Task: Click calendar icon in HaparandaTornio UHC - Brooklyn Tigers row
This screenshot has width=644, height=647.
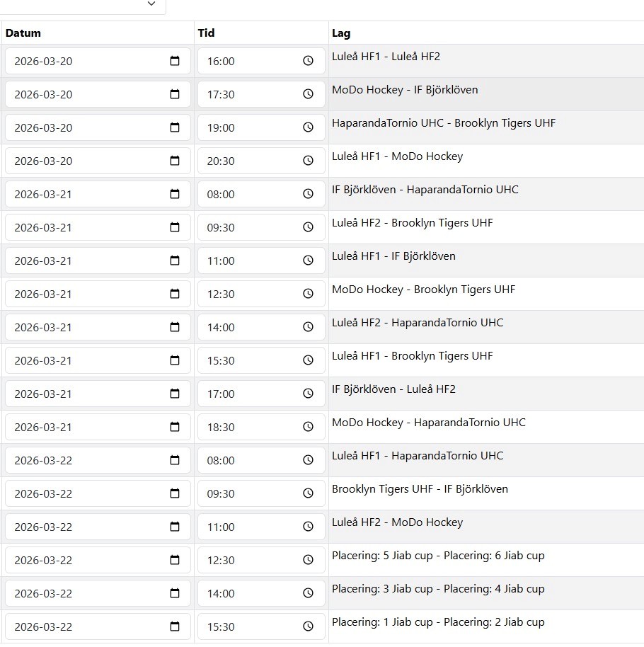Action: 175,127
